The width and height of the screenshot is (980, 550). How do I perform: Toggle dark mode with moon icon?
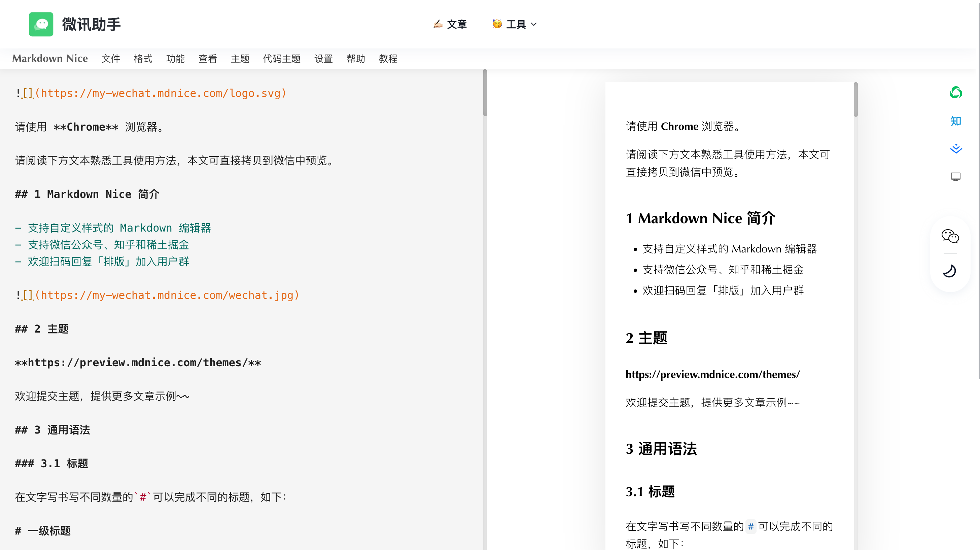coord(950,271)
